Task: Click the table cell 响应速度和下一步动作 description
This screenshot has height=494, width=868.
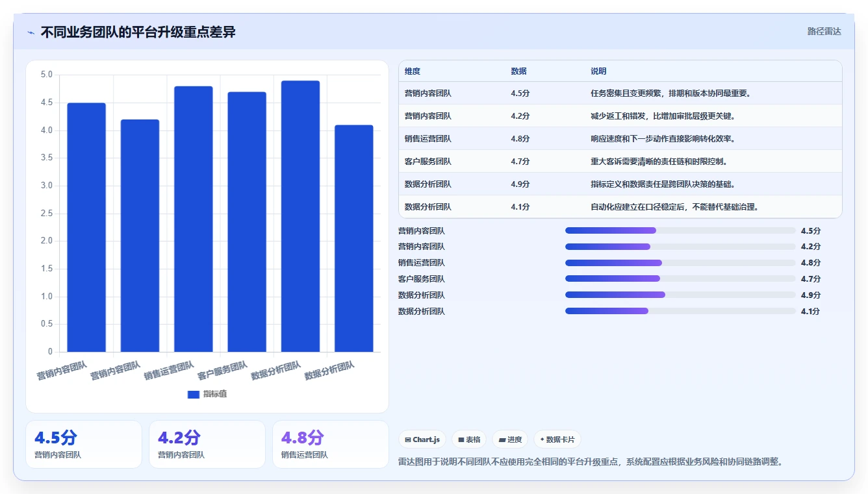Action: [663, 139]
